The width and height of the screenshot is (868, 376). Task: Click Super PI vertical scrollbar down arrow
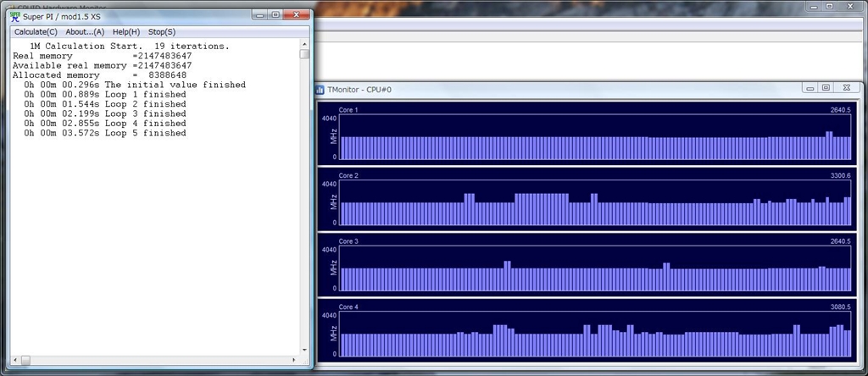[304, 349]
